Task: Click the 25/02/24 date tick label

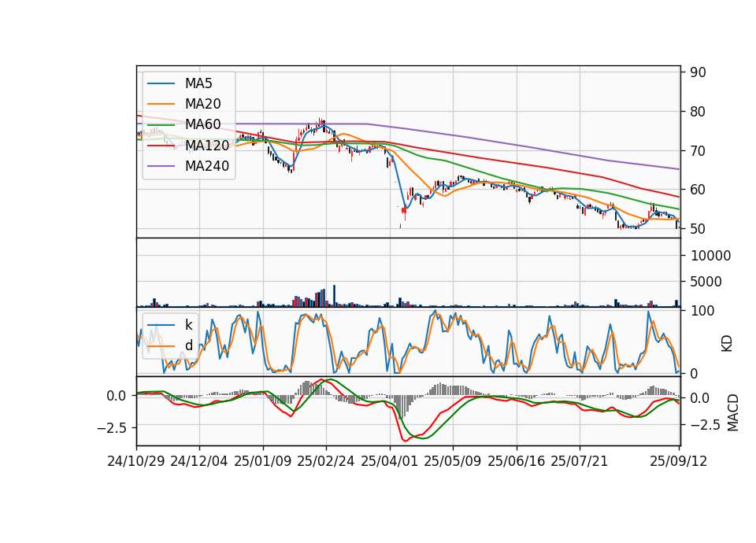Action: click(326, 461)
